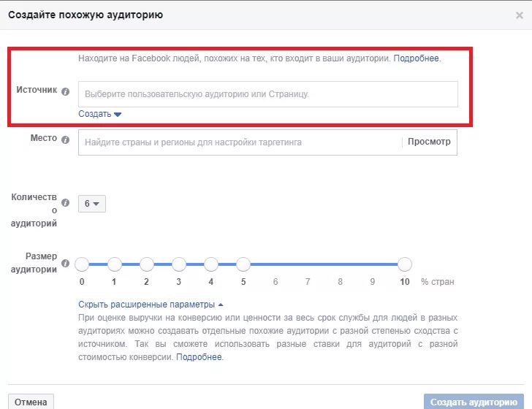Select slider handle at 10 percent

click(x=404, y=264)
